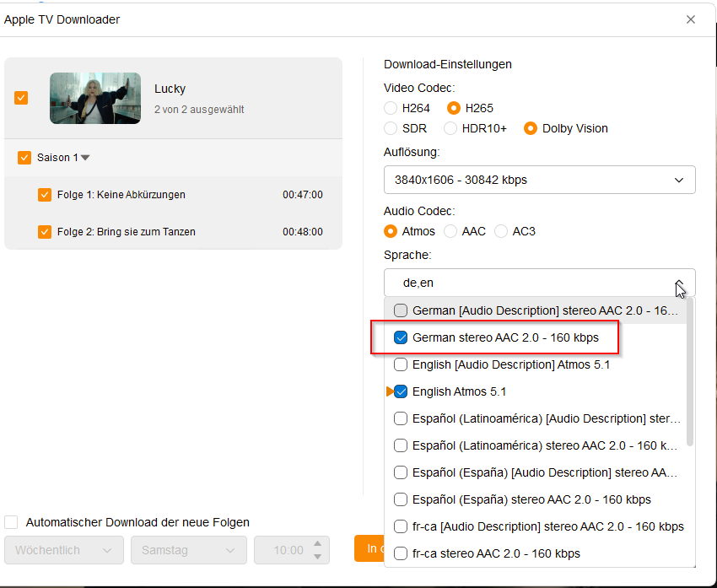This screenshot has width=717, height=588.
Task: Select the AC3 audio codec
Action: coord(501,231)
